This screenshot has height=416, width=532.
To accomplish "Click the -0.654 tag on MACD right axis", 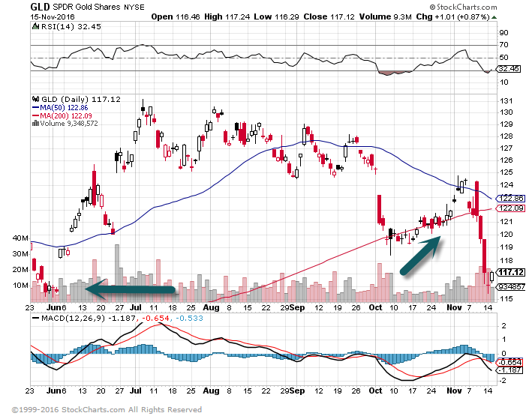I will 509,362.
